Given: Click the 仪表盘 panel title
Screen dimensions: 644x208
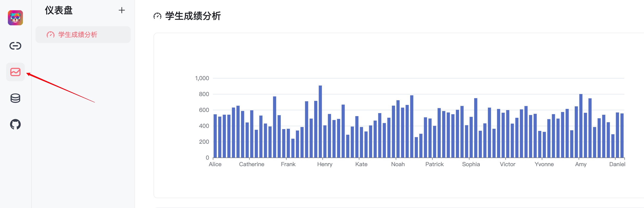Looking at the screenshot, I should (59, 10).
